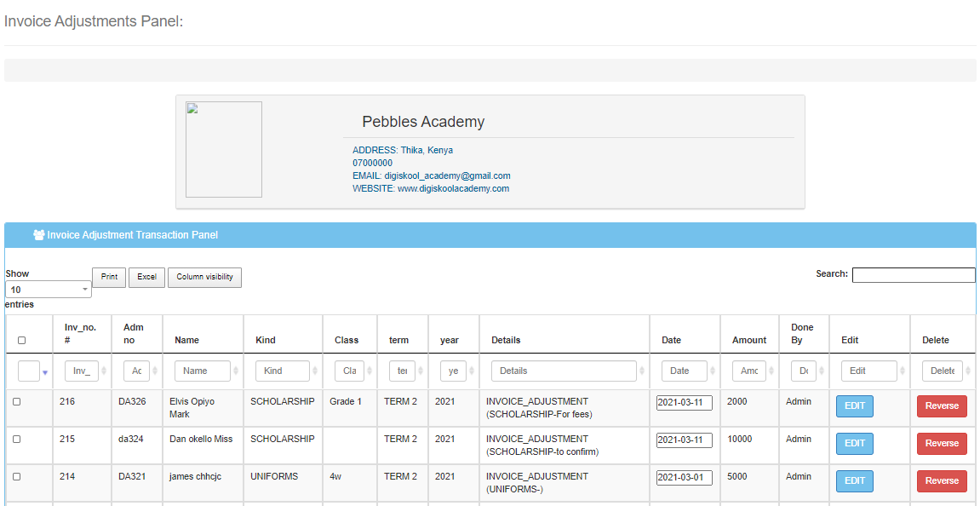
Task: Click sort arrows beside Date filter
Action: 713,371
